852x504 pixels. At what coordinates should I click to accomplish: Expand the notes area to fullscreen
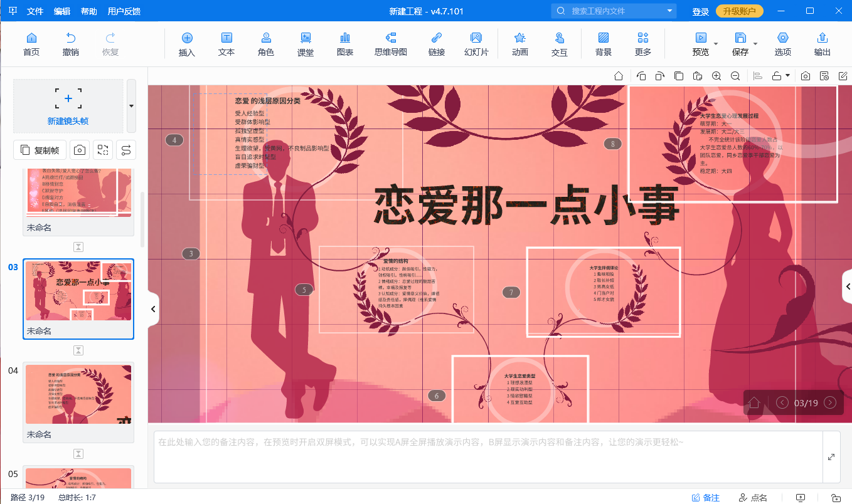point(831,457)
